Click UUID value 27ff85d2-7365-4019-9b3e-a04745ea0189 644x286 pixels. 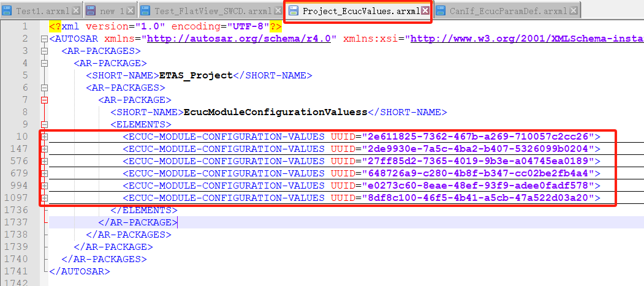[478, 161]
